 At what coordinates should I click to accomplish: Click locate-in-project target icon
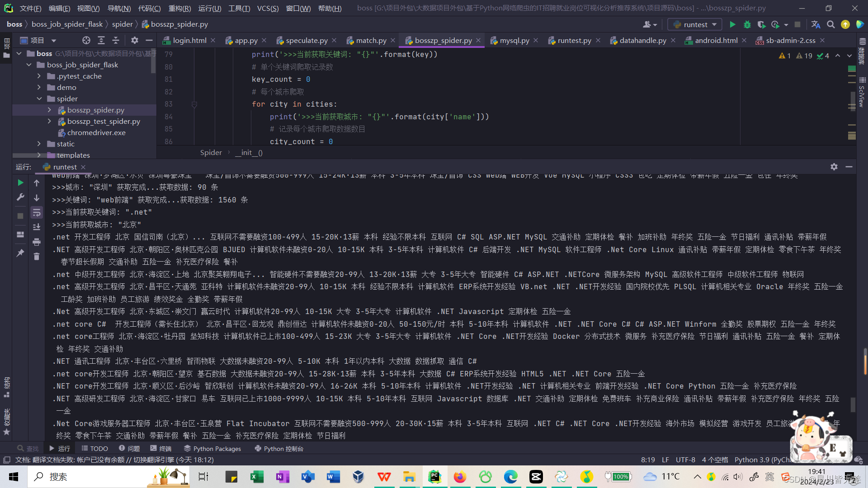point(86,40)
